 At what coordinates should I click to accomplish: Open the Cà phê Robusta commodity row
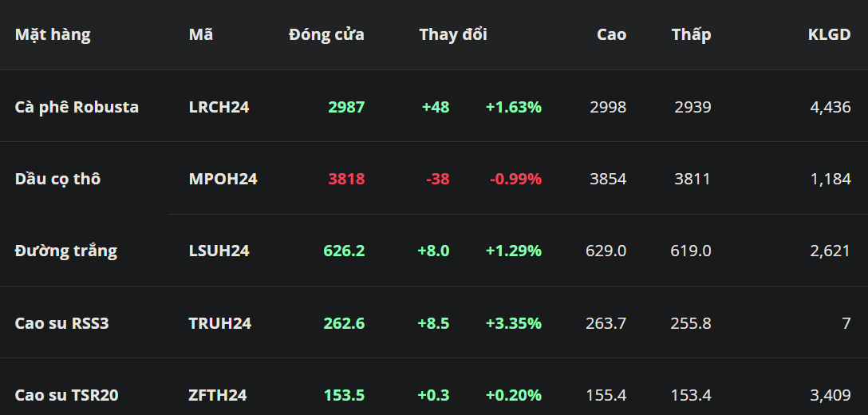pos(77,107)
